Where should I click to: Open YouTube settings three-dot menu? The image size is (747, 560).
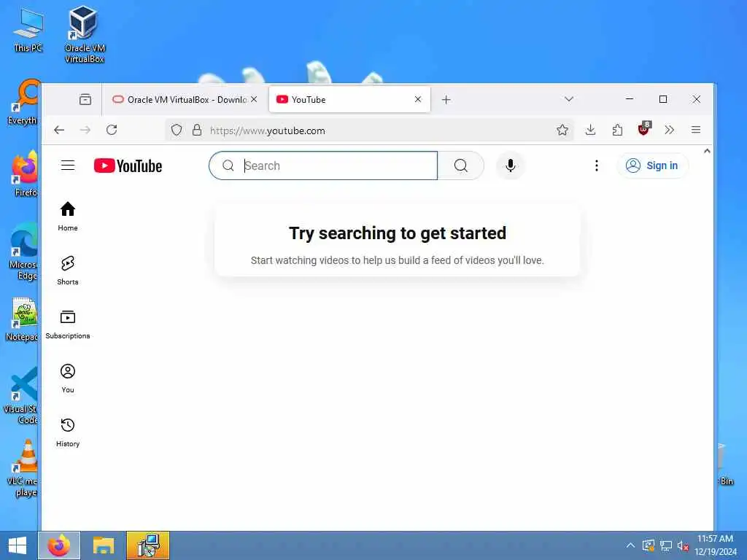pyautogui.click(x=597, y=166)
